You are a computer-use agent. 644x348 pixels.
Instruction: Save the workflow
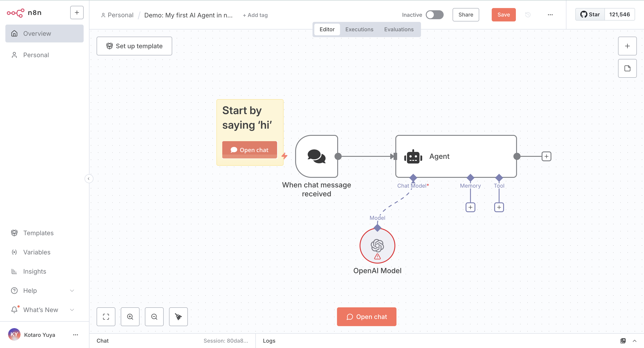coord(504,15)
